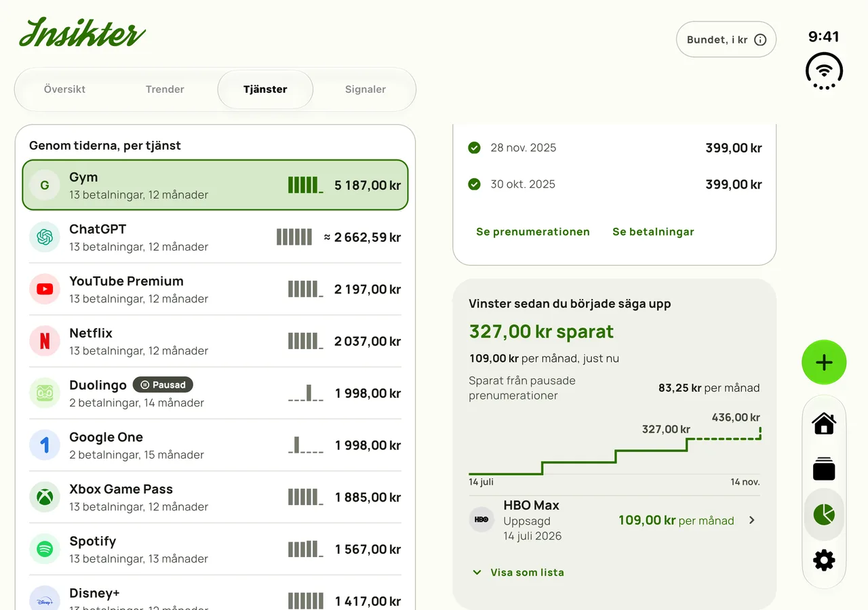This screenshot has height=610, width=868.
Task: Open the Se prenumerationen link
Action: point(533,232)
